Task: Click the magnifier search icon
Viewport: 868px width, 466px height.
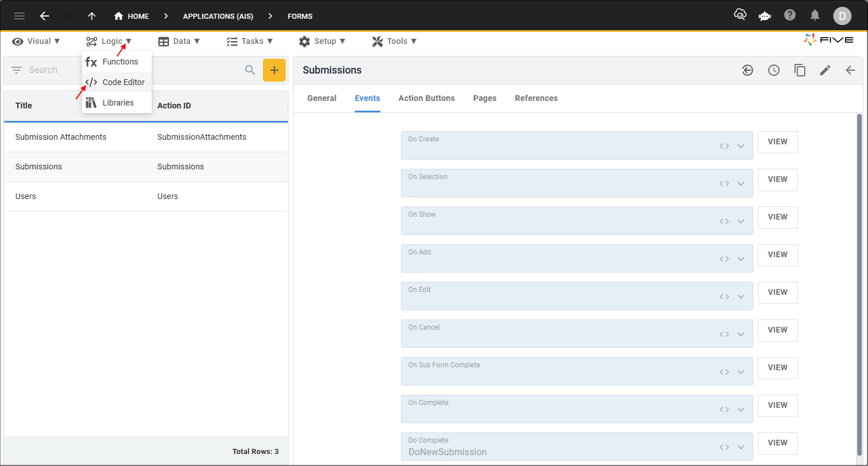Action: click(x=250, y=70)
